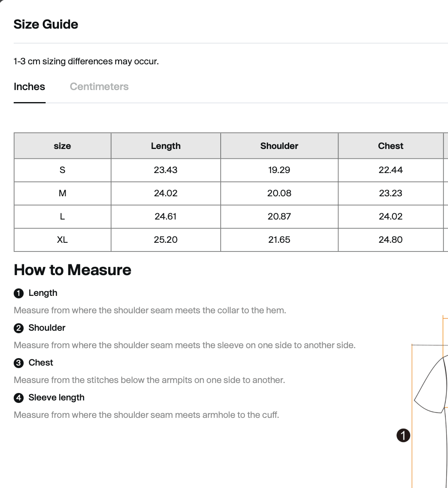Screen dimensions: 448x488
Task: Click the number 2 Shoulder bullet icon
Action: pyautogui.click(x=19, y=328)
